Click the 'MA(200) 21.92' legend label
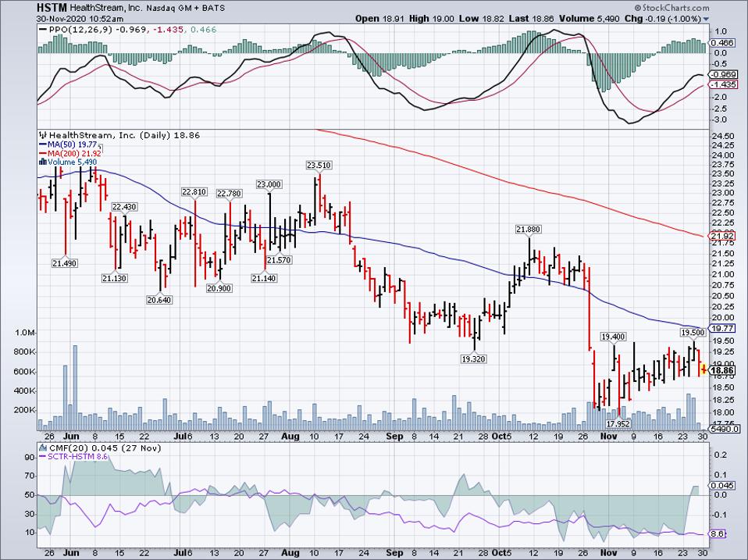The image size is (748, 560). [x=74, y=154]
